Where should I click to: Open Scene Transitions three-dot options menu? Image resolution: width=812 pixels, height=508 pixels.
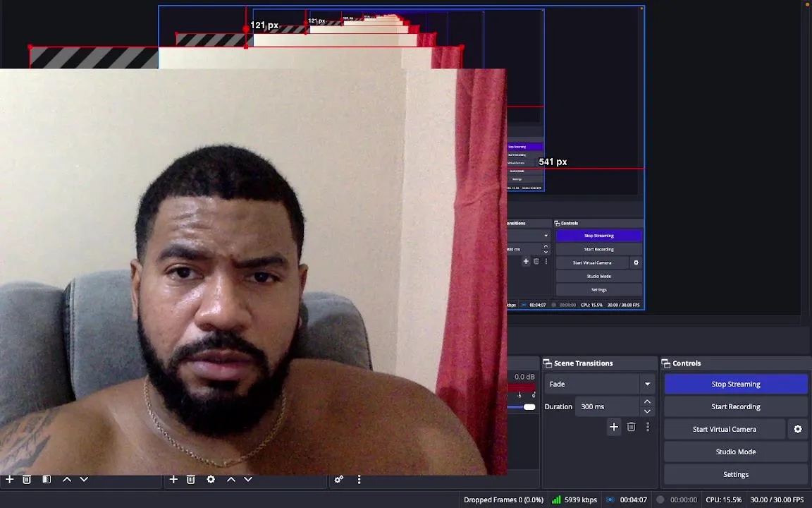pyautogui.click(x=647, y=427)
